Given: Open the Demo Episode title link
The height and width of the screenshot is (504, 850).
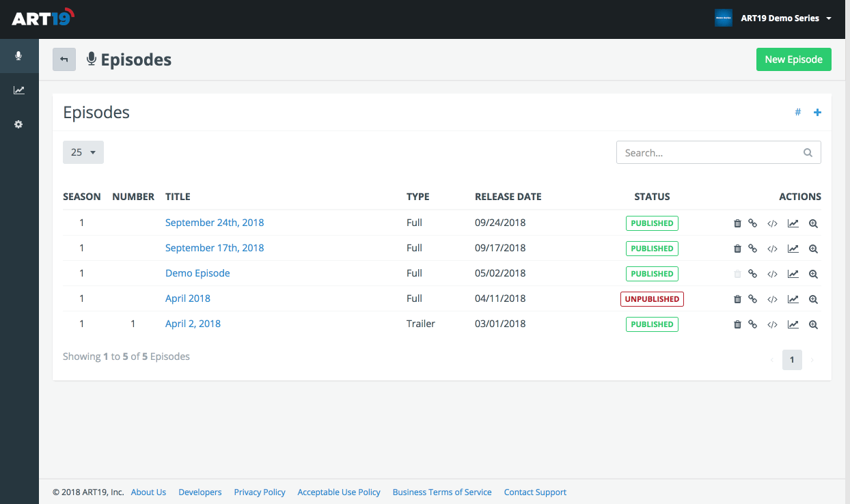Looking at the screenshot, I should (197, 273).
